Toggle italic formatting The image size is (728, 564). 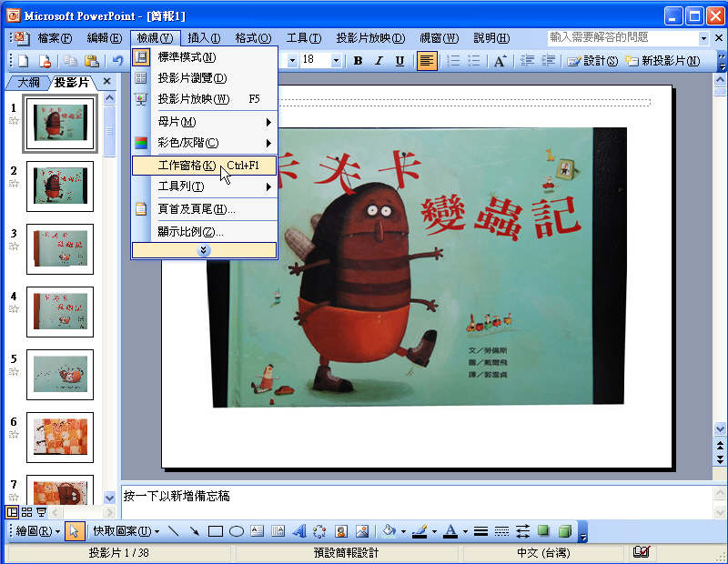[379, 61]
